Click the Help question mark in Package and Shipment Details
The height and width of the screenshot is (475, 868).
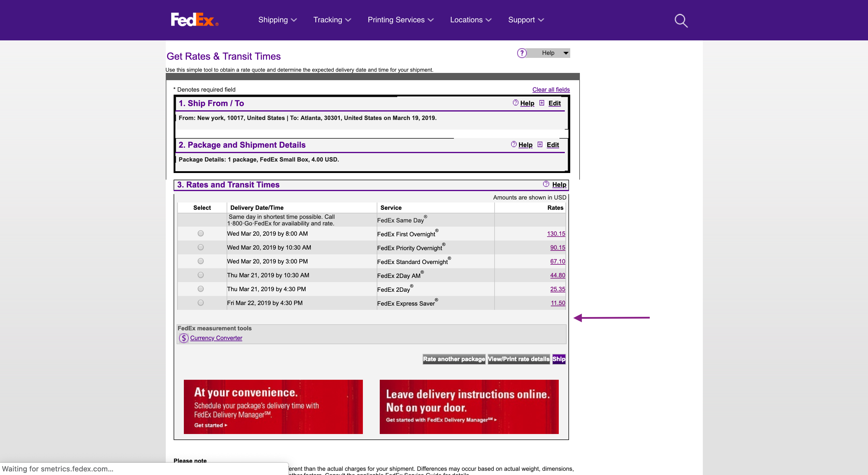513,145
